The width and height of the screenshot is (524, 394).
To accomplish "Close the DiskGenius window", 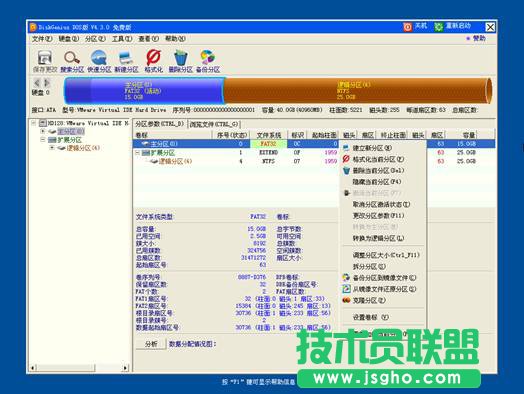I will pyautogui.click(x=490, y=27).
